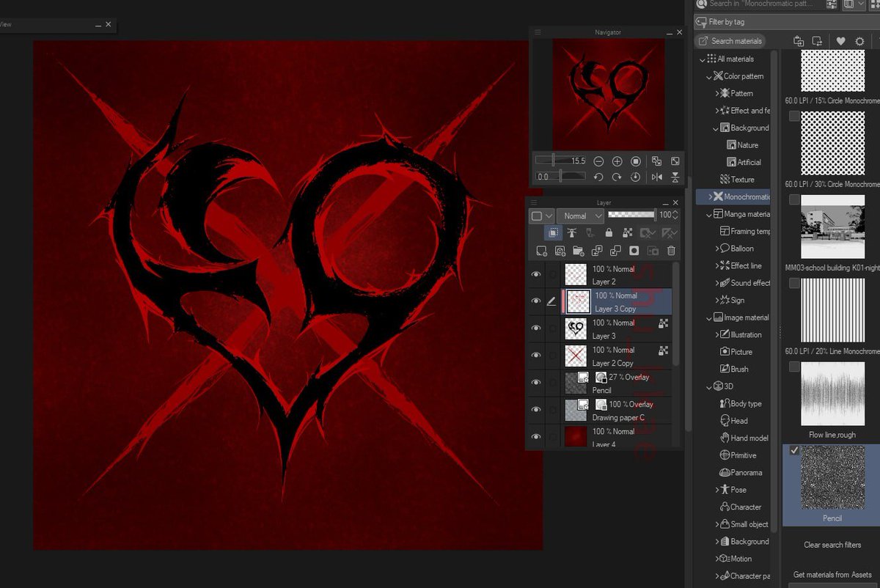The width and height of the screenshot is (880, 588).
Task: Flip the canvas horizontally in Navigator
Action: click(x=656, y=177)
